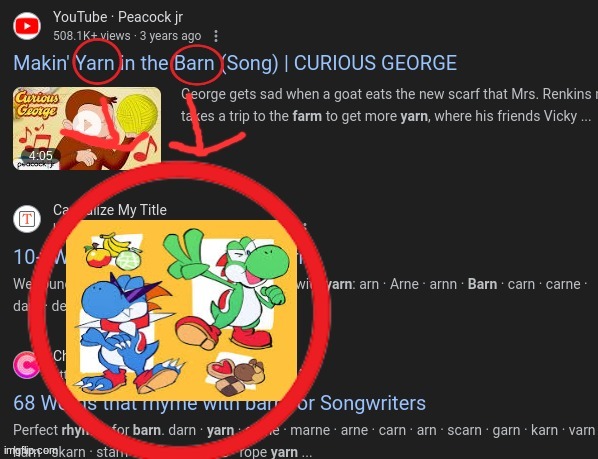Click the 'YouTube · Peacock jr' source label
The height and width of the screenshot is (459, 598).
pos(118,17)
